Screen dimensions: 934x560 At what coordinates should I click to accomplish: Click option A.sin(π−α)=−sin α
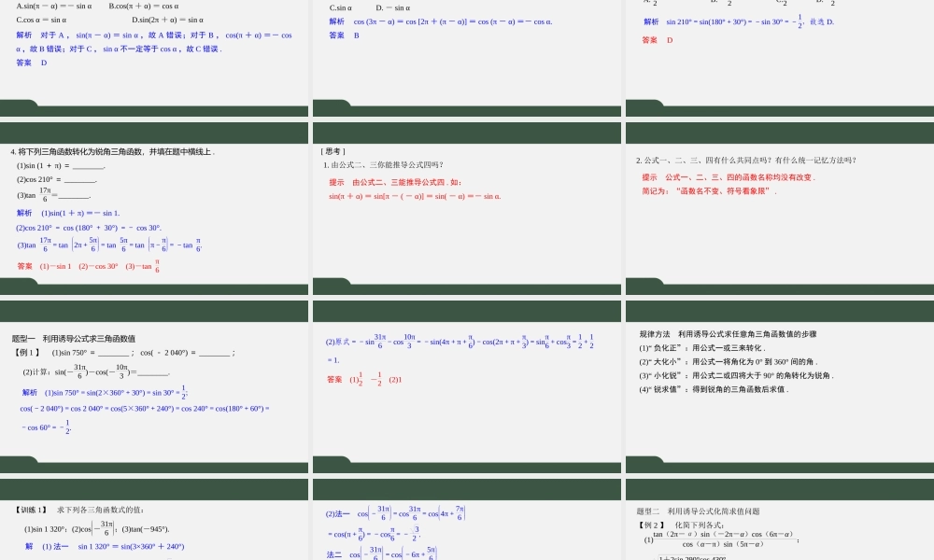pos(56,6)
